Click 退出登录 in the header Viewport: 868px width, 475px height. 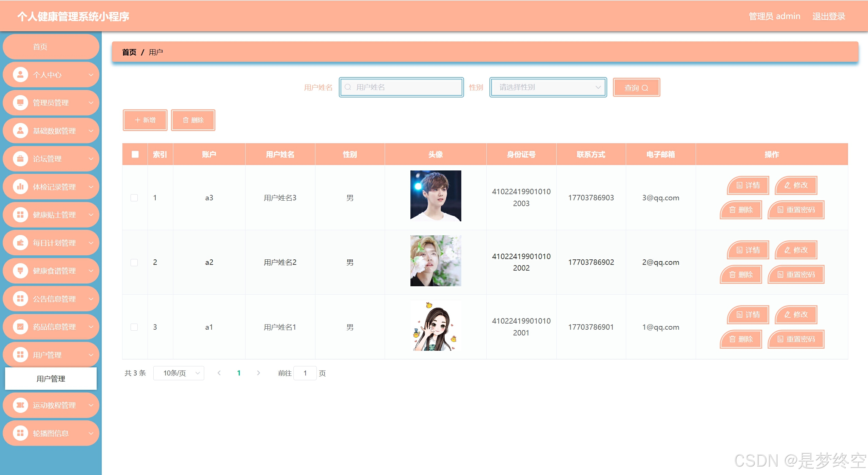[x=829, y=16]
